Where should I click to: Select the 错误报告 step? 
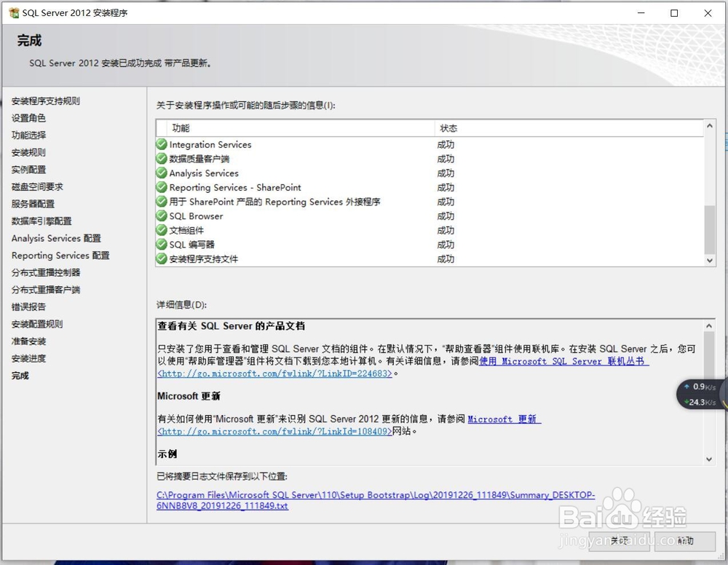[x=28, y=307]
